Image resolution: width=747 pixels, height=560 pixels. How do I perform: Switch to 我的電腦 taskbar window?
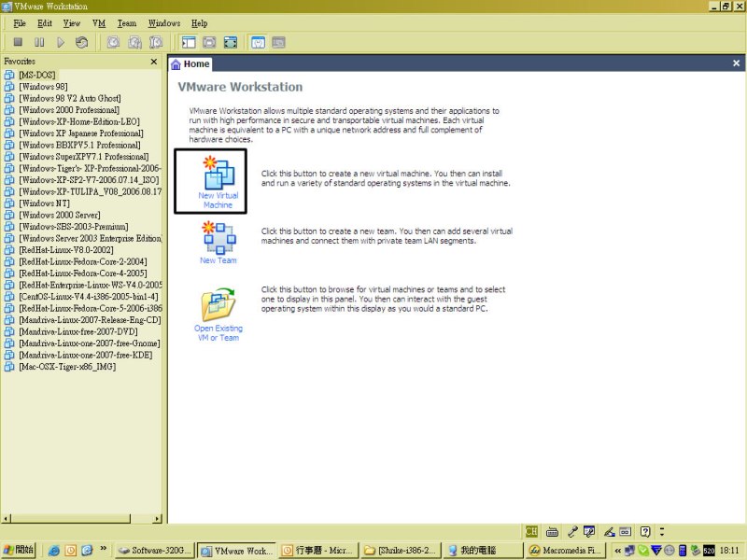482,551
